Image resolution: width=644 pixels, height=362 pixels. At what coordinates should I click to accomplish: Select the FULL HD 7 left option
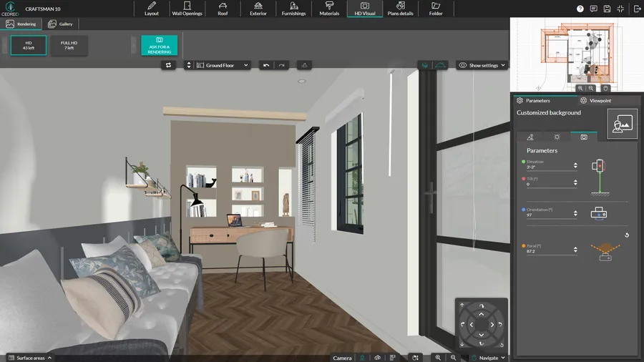(x=69, y=45)
